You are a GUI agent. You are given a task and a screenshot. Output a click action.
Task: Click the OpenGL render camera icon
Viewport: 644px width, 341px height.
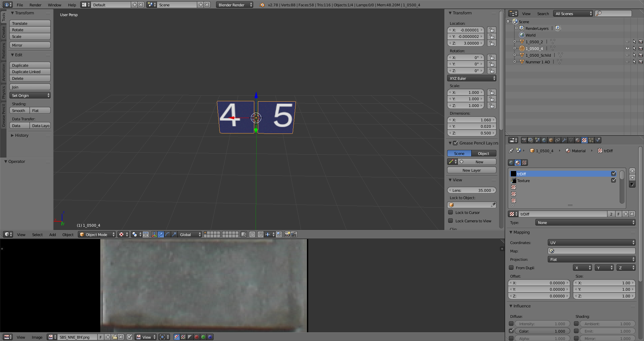(x=287, y=234)
